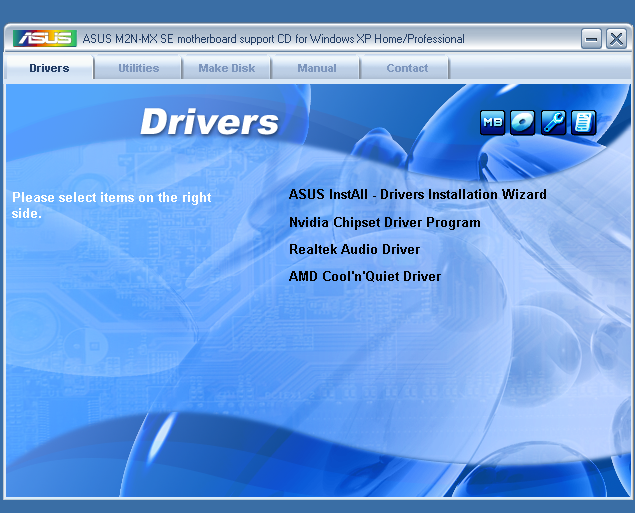The image size is (635, 513).
Task: Click the document file list icon
Action: pos(584,122)
